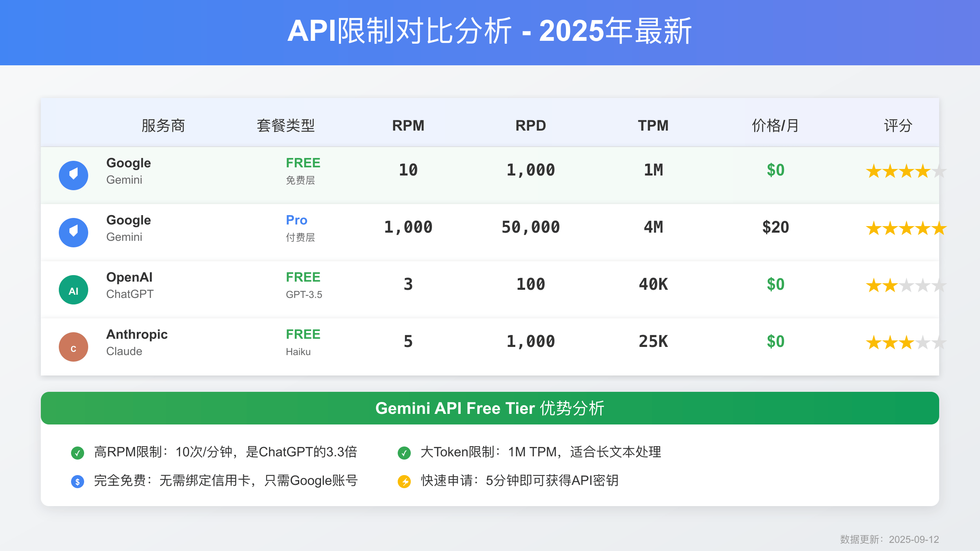Image resolution: width=980 pixels, height=551 pixels.
Task: Click the two-star rating for OpenAI row
Action: click(x=906, y=285)
